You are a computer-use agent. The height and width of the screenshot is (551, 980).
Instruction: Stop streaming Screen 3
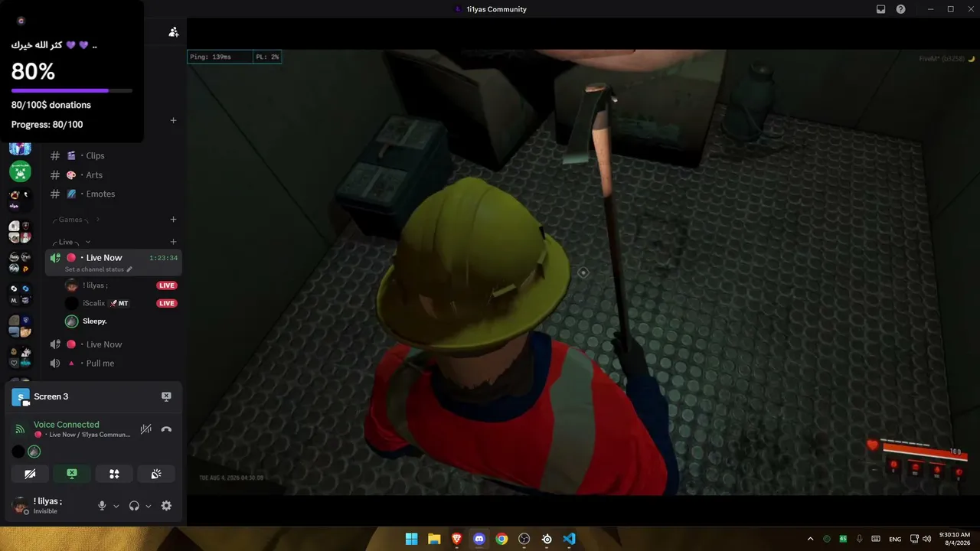tap(166, 396)
